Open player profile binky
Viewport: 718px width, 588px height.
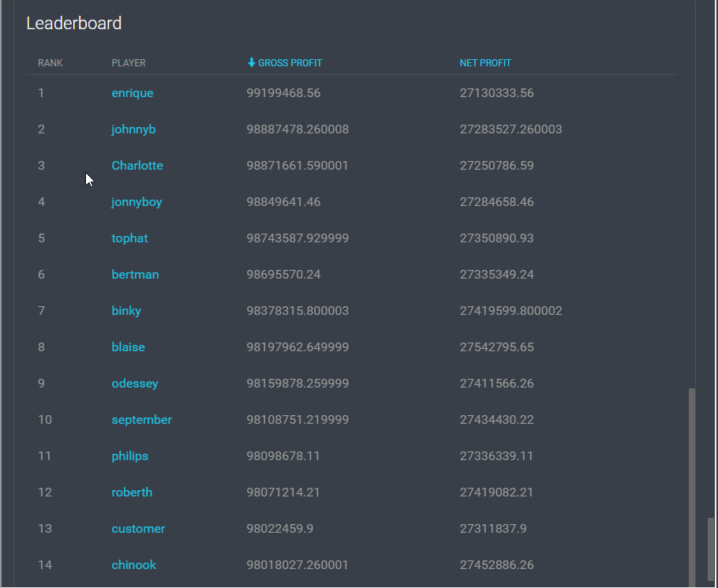(x=126, y=310)
